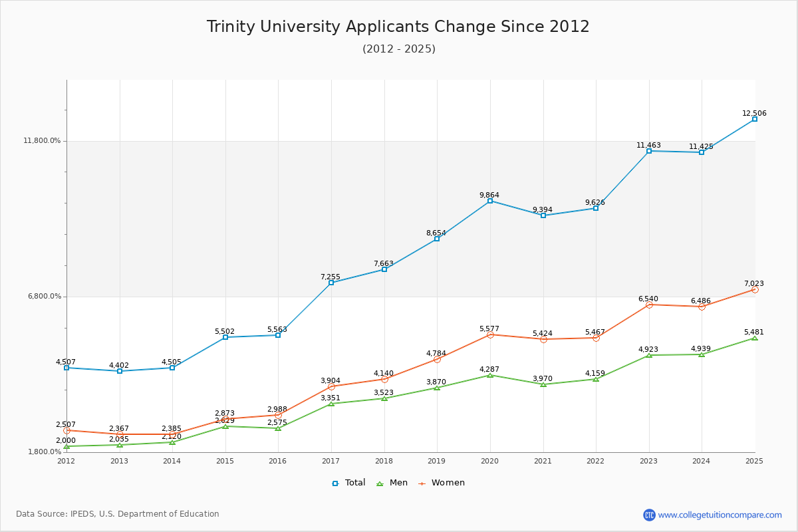Click the Total 2023 data point 11,463
The image size is (798, 532).
pyautogui.click(x=649, y=151)
